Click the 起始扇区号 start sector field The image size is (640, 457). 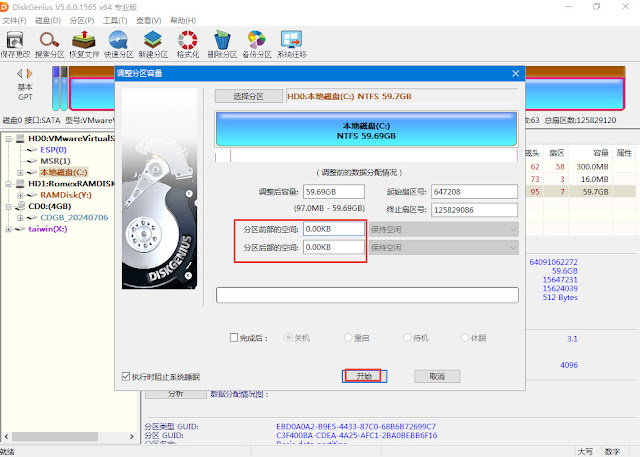[474, 192]
